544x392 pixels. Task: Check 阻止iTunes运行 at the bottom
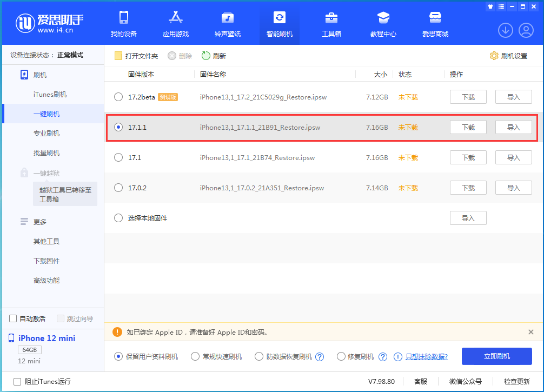[17, 381]
